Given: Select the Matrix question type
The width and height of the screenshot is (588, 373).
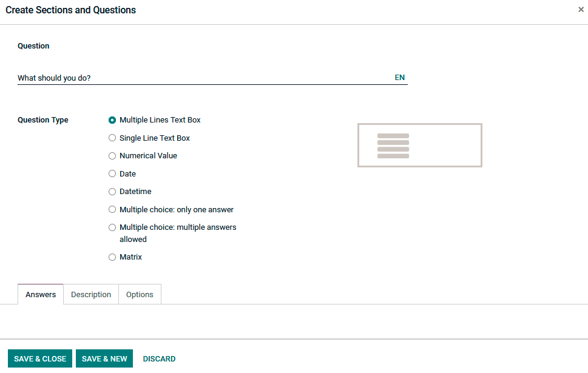Looking at the screenshot, I should (112, 257).
